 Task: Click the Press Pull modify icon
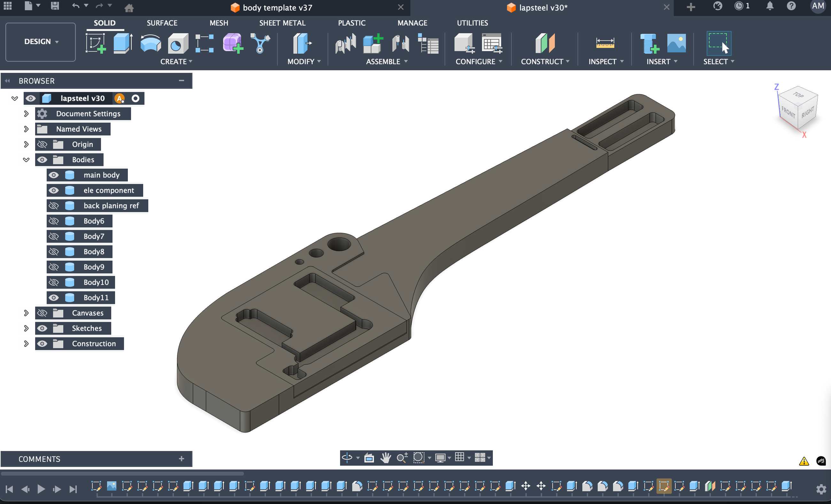click(301, 43)
